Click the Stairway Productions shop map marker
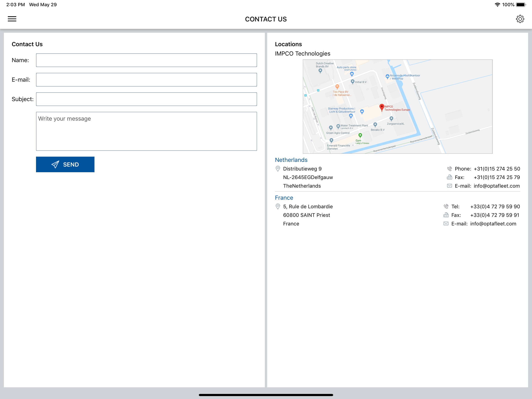532x399 pixels. click(x=351, y=116)
